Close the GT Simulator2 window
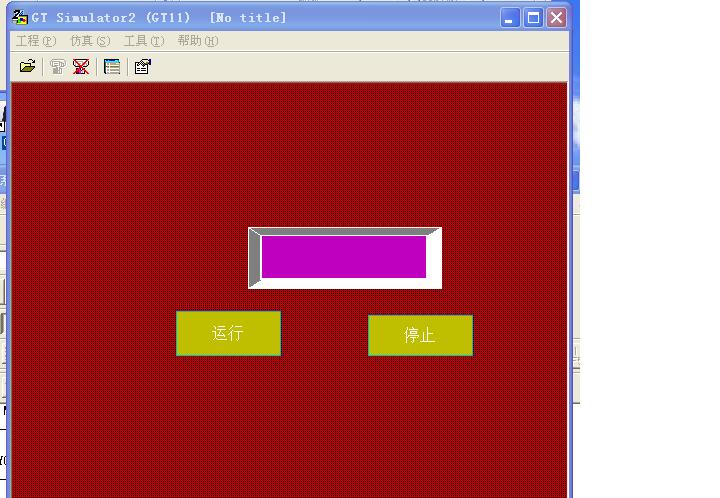 (556, 17)
